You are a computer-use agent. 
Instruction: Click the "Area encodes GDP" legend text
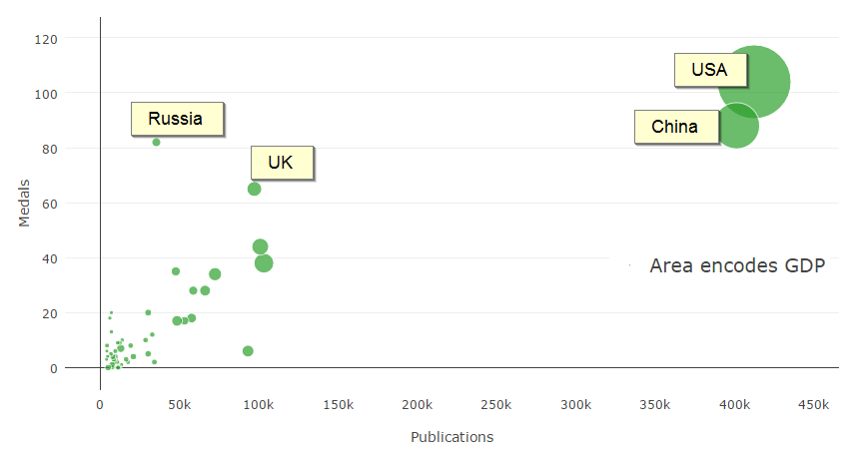(736, 265)
